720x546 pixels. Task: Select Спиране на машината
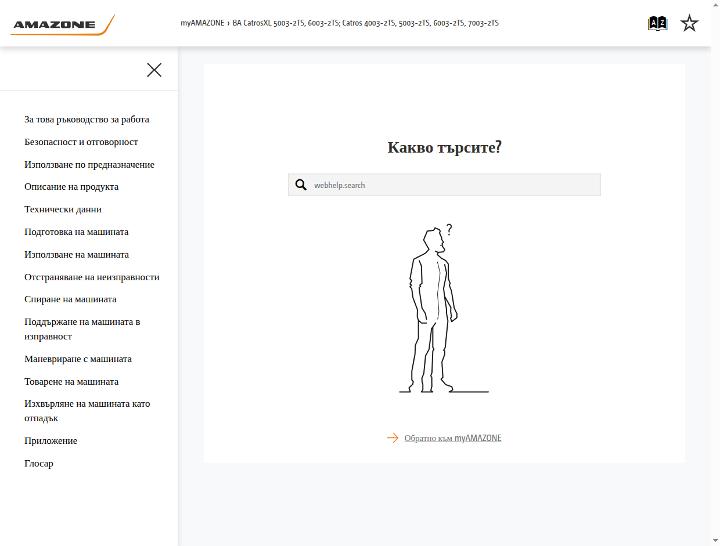(70, 299)
